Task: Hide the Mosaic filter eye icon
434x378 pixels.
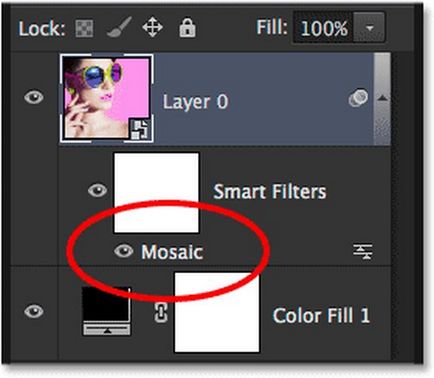Action: pyautogui.click(x=123, y=251)
